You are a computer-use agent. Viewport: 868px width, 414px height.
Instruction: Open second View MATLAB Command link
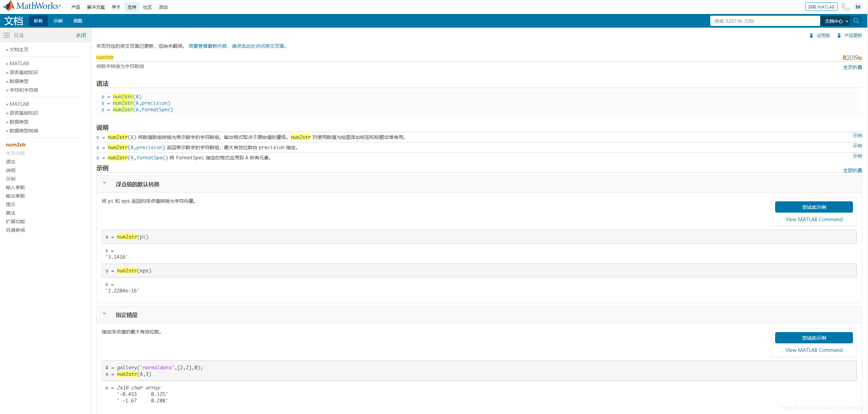(x=813, y=350)
